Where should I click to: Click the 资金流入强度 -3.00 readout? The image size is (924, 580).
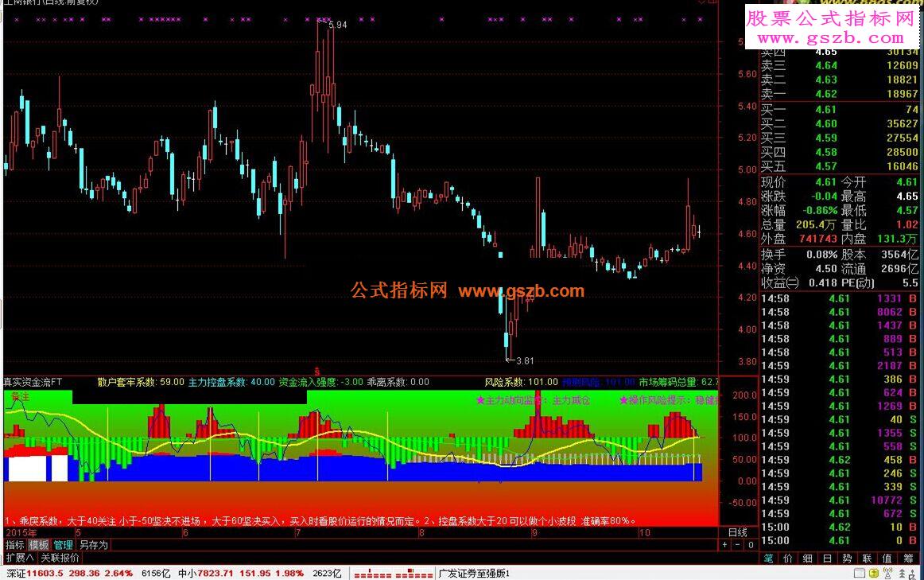(x=321, y=382)
